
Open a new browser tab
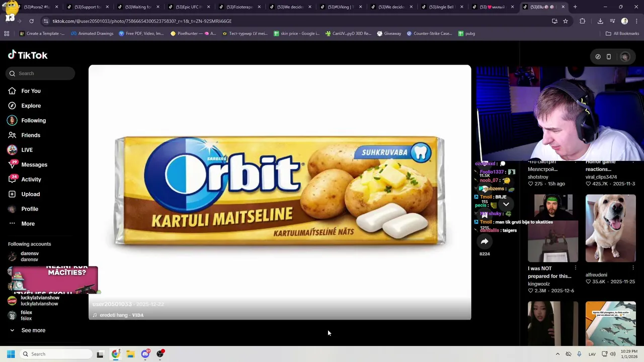[575, 7]
